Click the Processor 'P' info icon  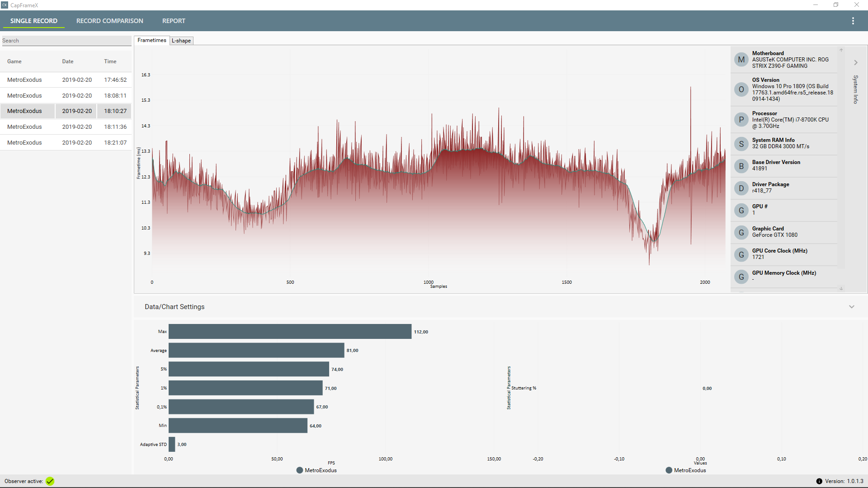click(741, 120)
